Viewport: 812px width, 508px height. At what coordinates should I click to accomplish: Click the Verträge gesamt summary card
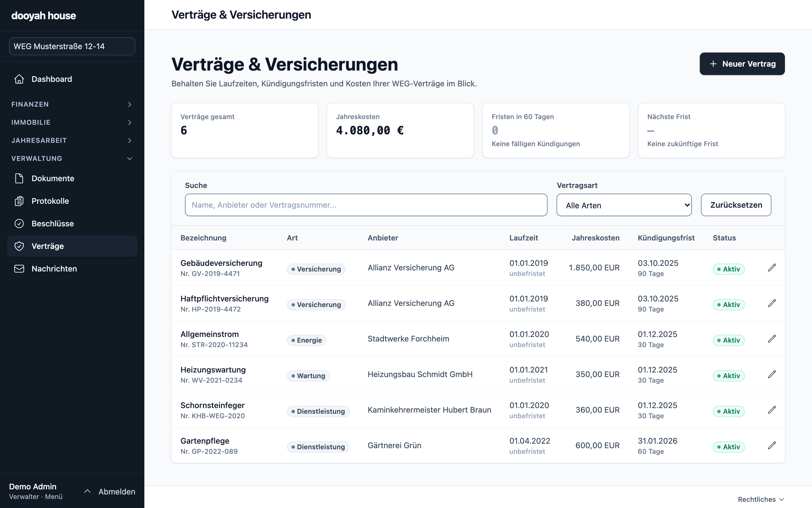coord(245,130)
